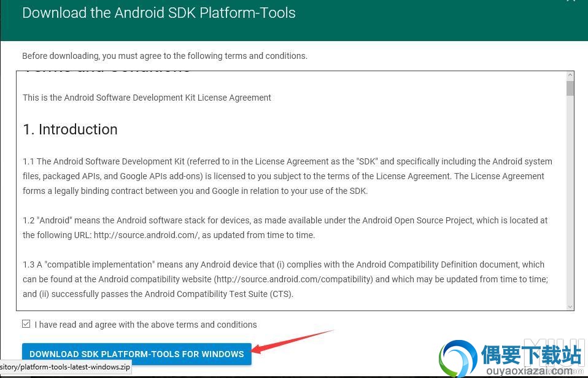Click the "I have read and agree" label text
588x378 pixels.
146,325
